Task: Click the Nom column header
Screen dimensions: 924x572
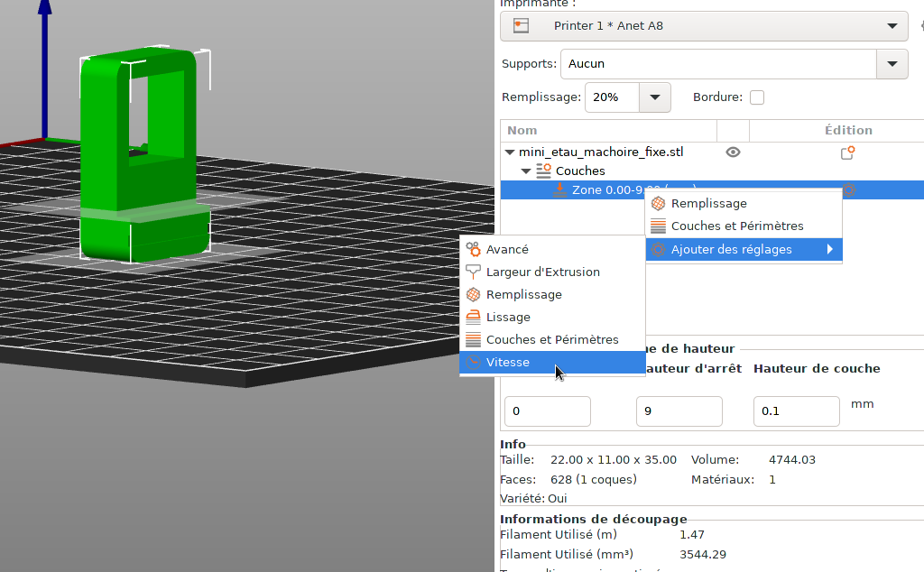Action: tap(609, 130)
